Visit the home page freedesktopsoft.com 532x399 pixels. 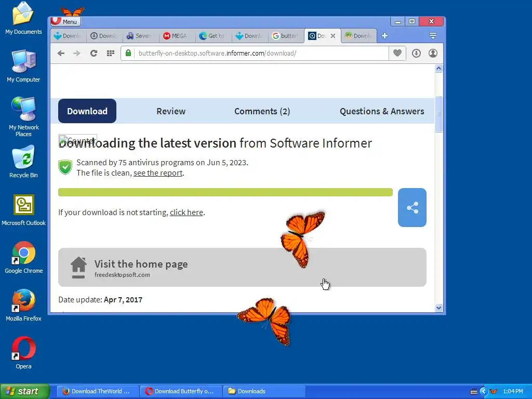pyautogui.click(x=242, y=268)
